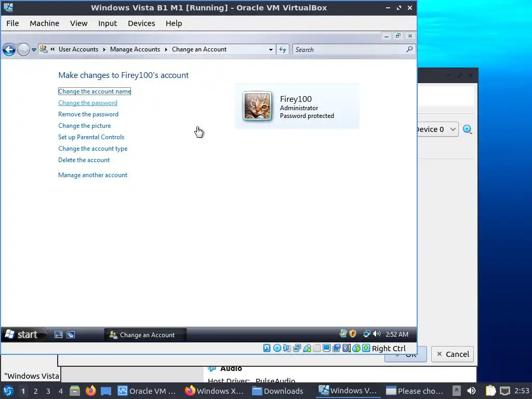Click 'Delete the account' link
The height and width of the screenshot is (399, 532).
coord(84,160)
